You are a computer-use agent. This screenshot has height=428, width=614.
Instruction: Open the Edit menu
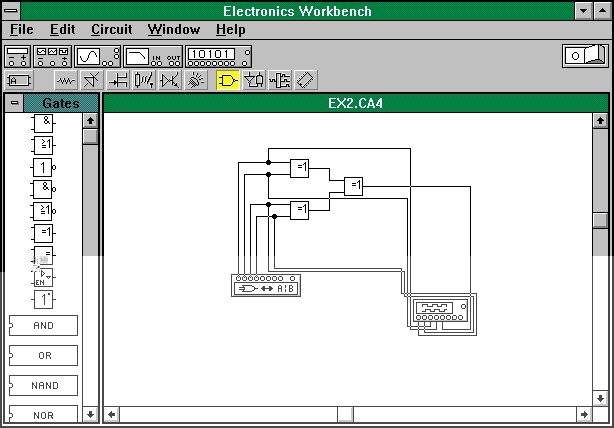(x=62, y=29)
